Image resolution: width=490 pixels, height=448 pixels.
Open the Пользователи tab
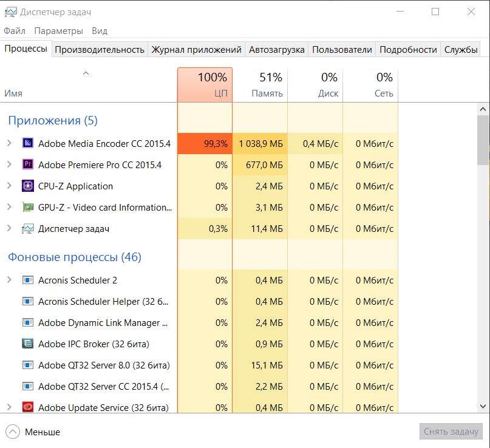point(342,50)
